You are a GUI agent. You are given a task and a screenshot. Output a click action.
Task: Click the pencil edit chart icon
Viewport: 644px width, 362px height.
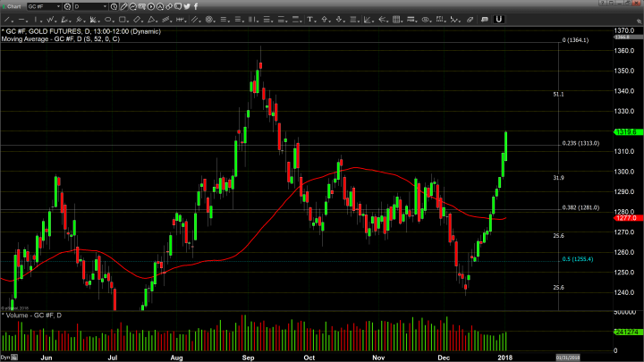[123, 6]
